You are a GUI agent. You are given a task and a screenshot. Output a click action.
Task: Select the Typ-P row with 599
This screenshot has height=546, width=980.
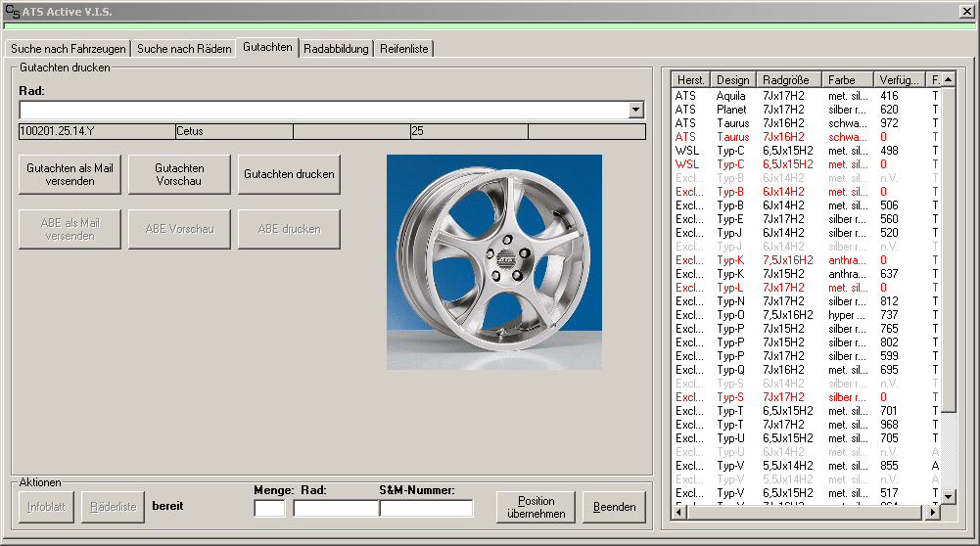coord(807,356)
